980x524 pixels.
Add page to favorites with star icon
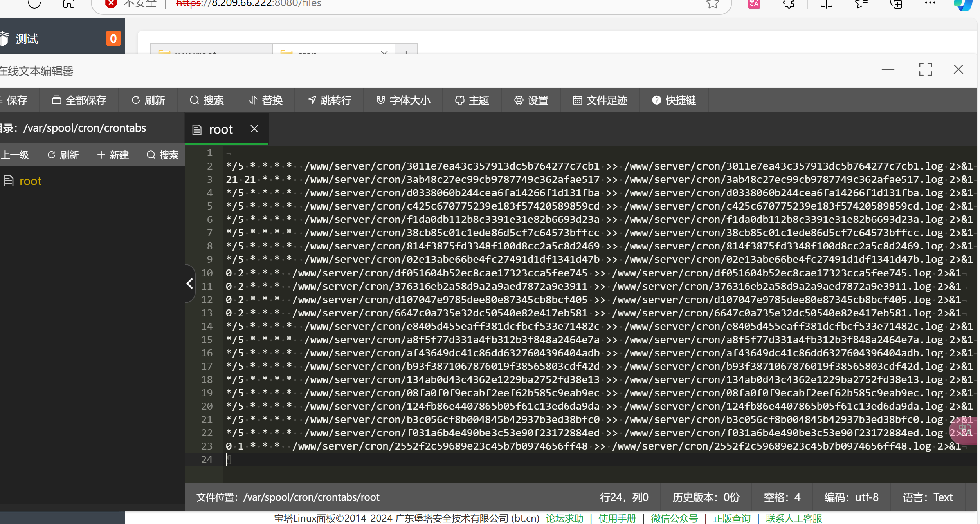pyautogui.click(x=713, y=4)
